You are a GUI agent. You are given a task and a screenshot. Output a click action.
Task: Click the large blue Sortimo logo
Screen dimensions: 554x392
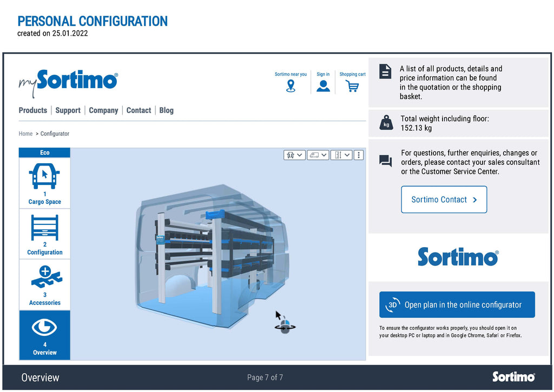[x=458, y=257]
